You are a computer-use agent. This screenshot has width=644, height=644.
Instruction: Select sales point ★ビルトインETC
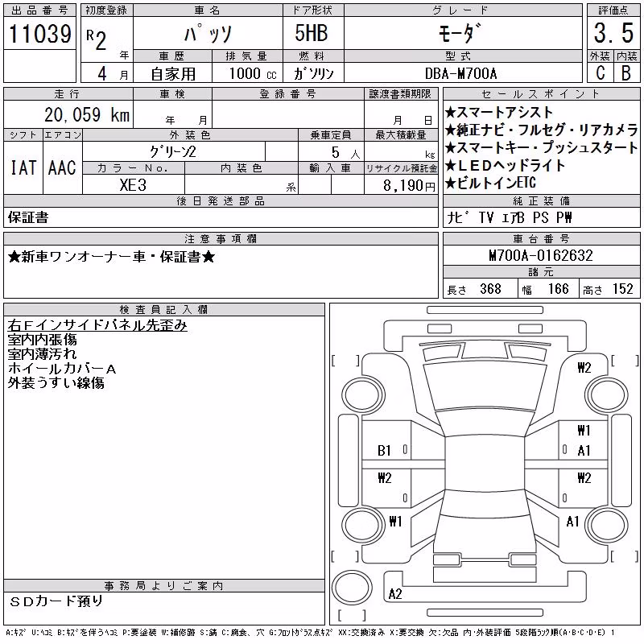[x=490, y=184]
